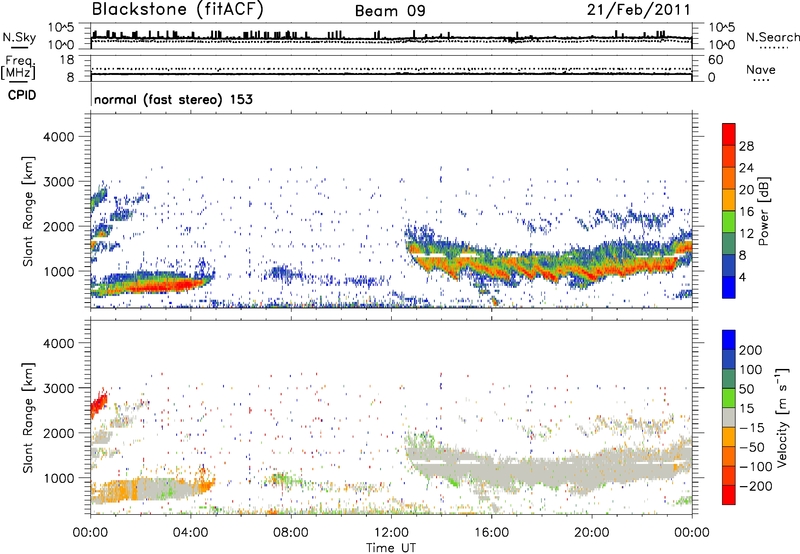Click the red top segment of Power colorbar
The width and height of the screenshot is (800, 554).
pyautogui.click(x=729, y=134)
